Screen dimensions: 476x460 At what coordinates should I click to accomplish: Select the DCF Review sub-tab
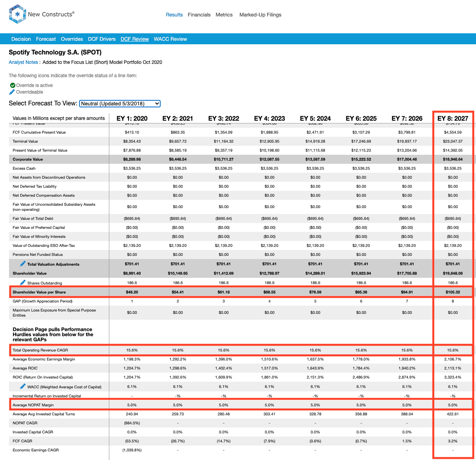pyautogui.click(x=135, y=39)
